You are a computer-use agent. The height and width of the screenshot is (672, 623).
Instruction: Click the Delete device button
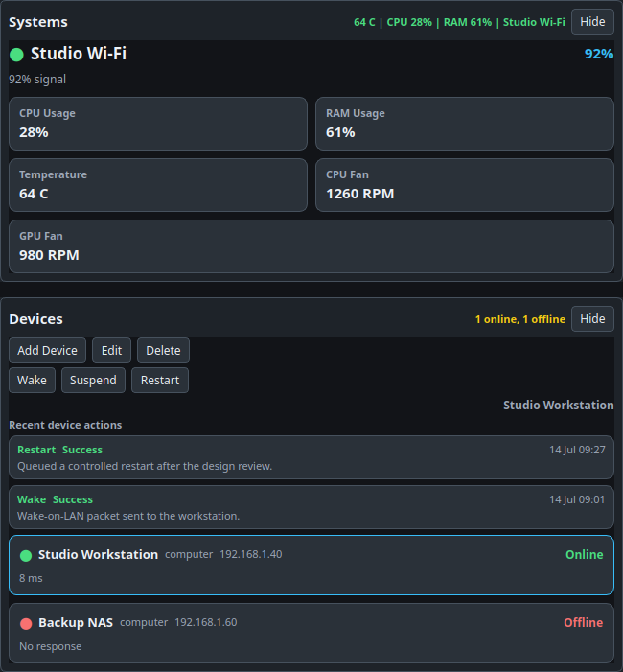163,351
